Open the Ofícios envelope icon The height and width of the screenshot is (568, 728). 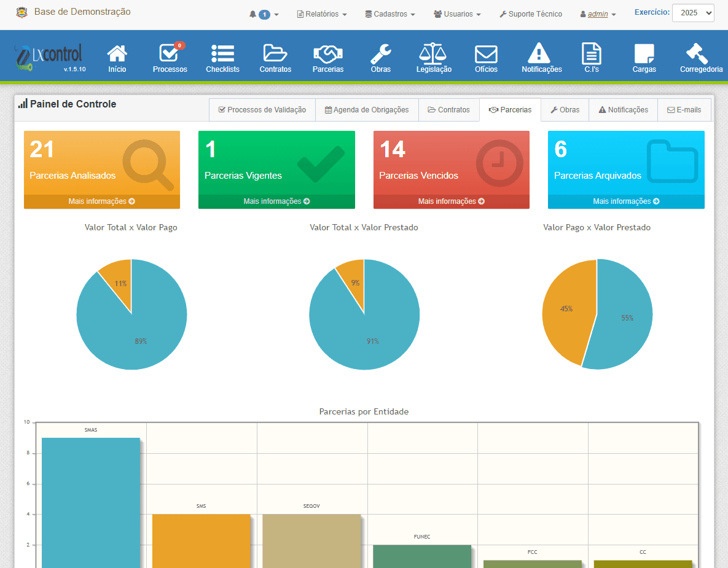pos(486,55)
